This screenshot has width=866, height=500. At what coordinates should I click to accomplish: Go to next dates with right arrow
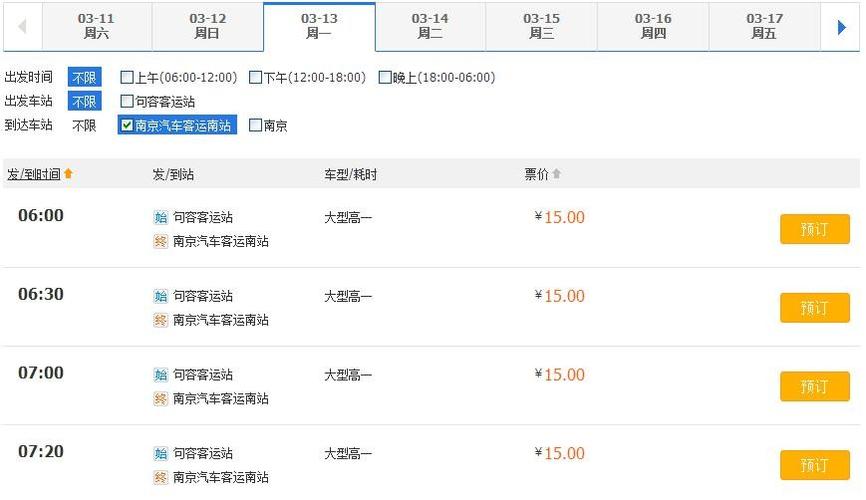click(x=841, y=27)
